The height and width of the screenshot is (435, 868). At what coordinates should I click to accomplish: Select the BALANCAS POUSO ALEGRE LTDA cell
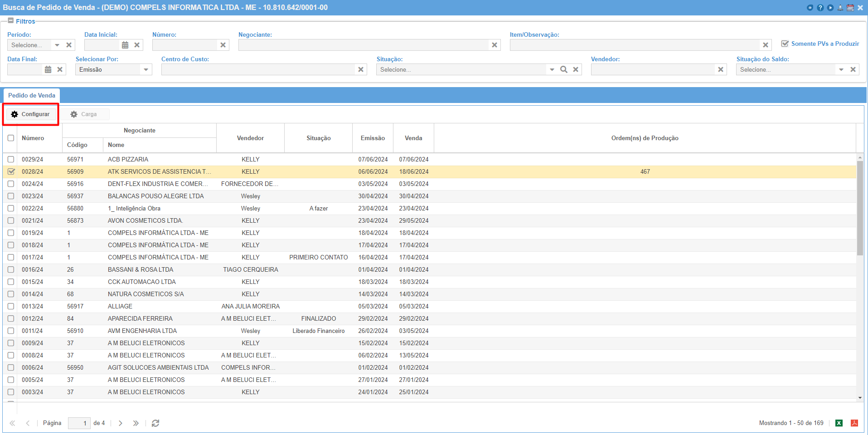(x=160, y=196)
